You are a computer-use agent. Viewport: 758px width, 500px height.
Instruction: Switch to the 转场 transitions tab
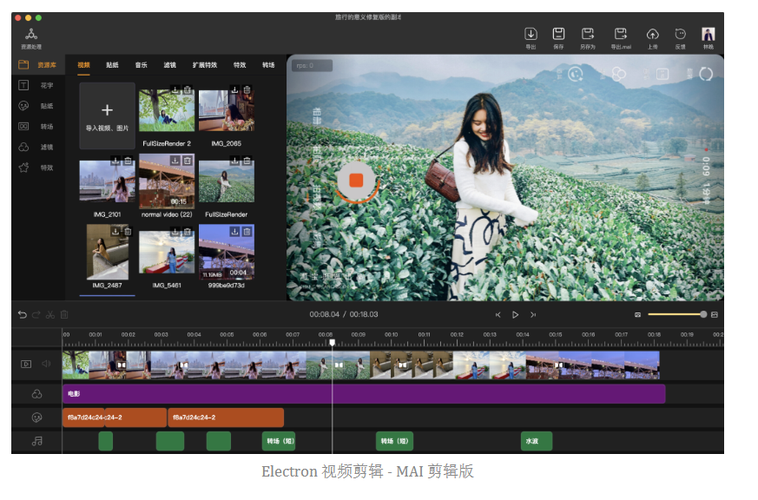click(268, 65)
